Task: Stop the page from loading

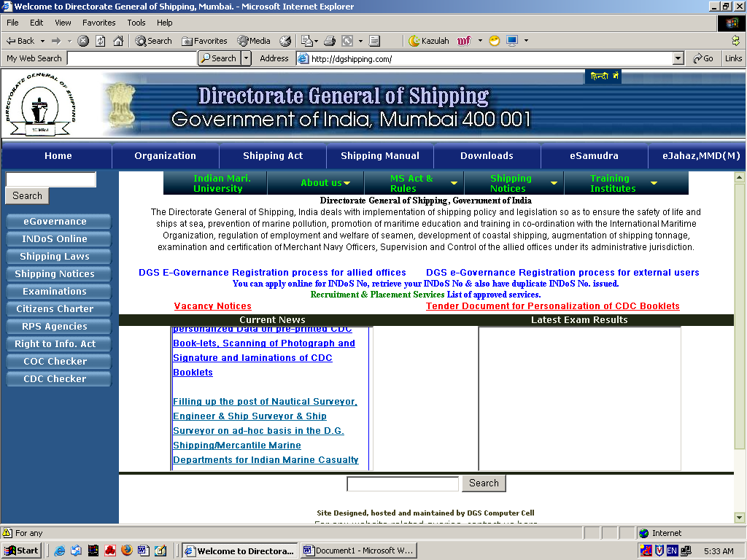Action: pos(83,41)
